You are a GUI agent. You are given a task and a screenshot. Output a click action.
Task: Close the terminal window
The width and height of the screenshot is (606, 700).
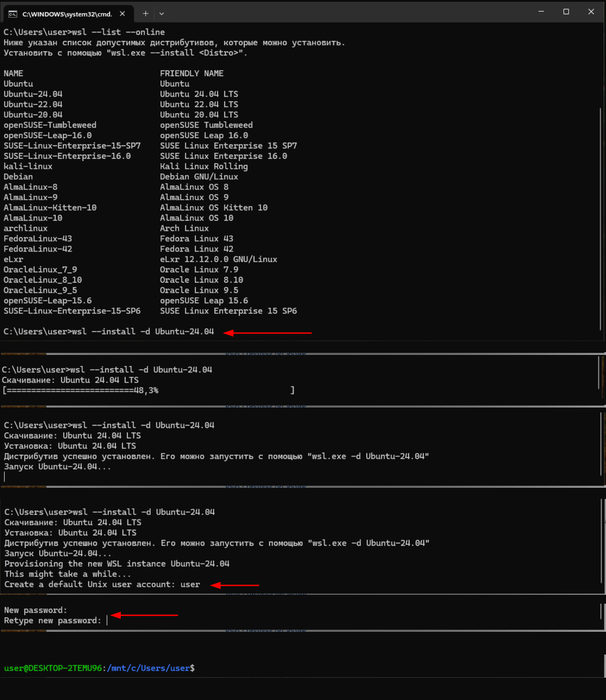pos(591,12)
